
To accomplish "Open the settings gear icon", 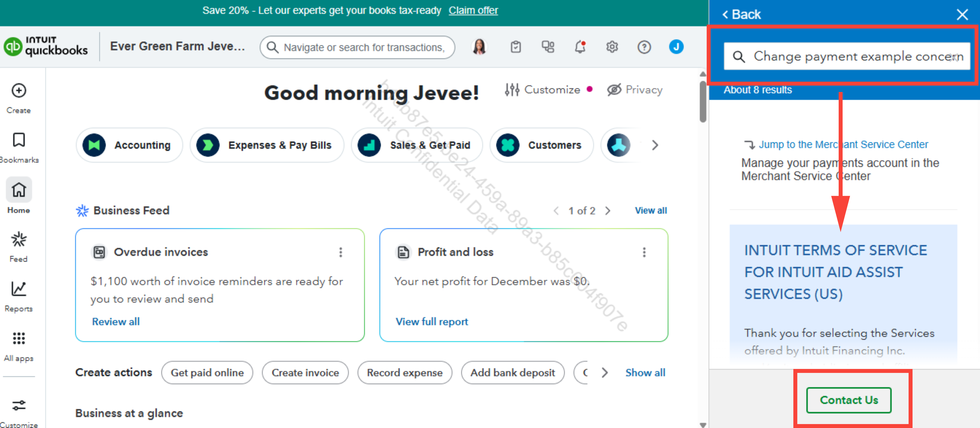I will (612, 47).
